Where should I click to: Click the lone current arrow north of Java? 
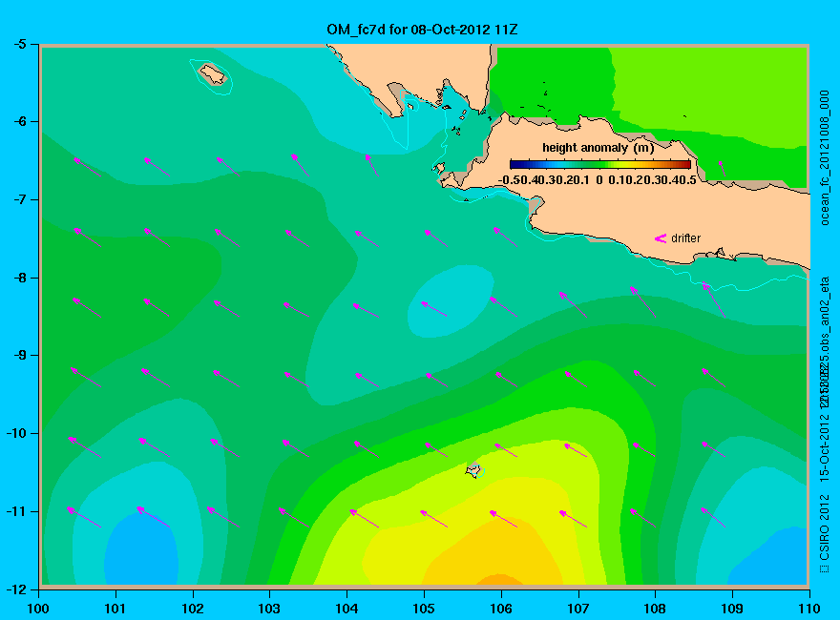pyautogui.click(x=723, y=169)
